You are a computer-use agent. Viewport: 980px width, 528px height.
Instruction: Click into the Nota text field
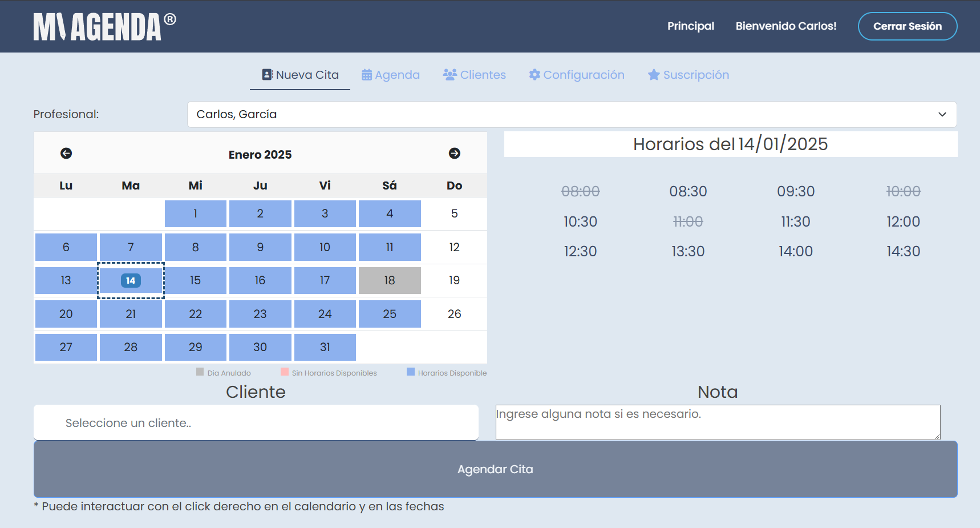[718, 422]
